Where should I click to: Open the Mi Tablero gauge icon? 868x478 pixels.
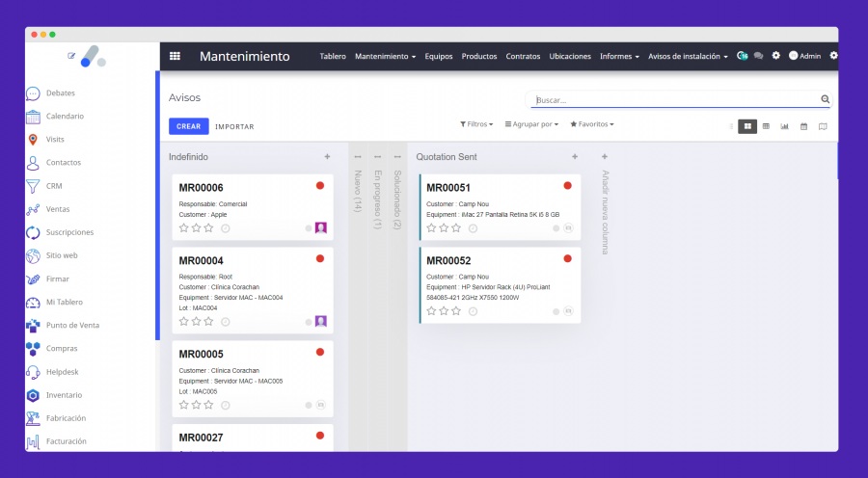pos(33,303)
